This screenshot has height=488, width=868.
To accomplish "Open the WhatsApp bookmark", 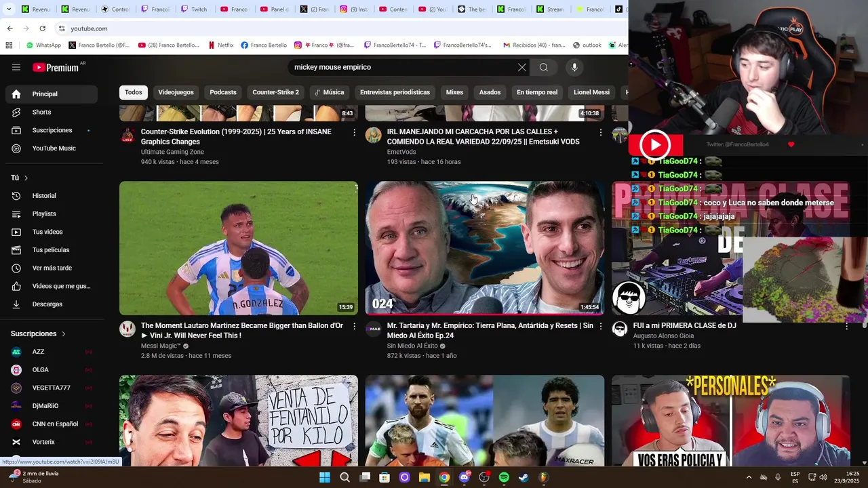I will click(43, 45).
